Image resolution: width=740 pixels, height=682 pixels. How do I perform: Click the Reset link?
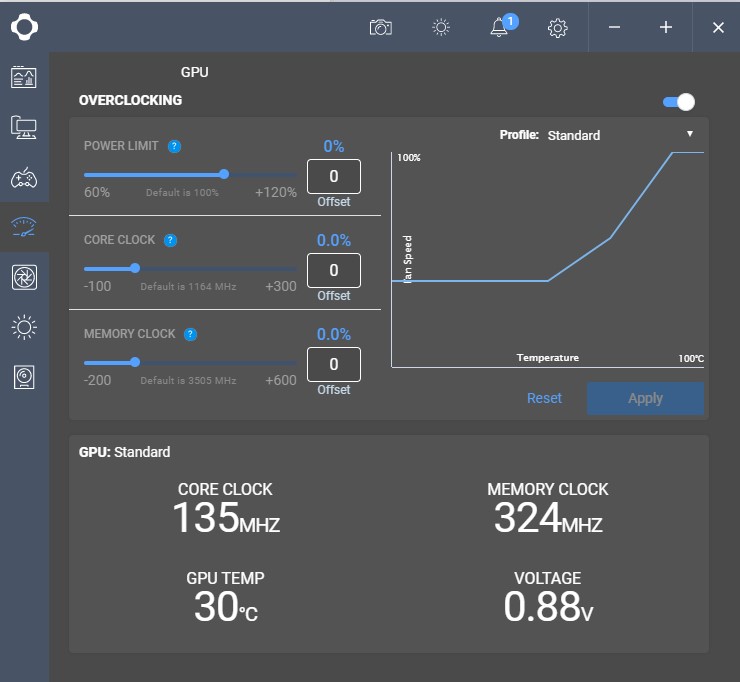click(x=544, y=398)
